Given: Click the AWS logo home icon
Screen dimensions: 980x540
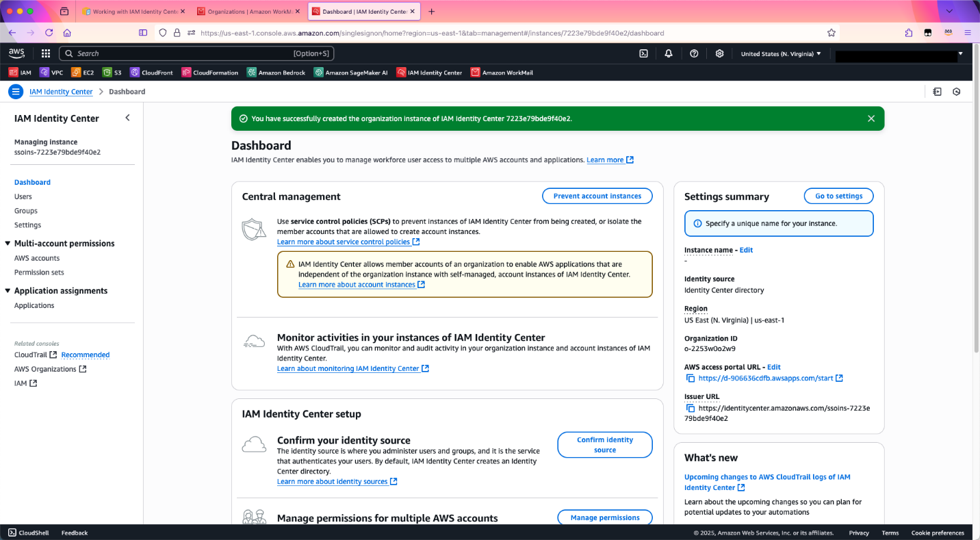Looking at the screenshot, I should tap(16, 53).
